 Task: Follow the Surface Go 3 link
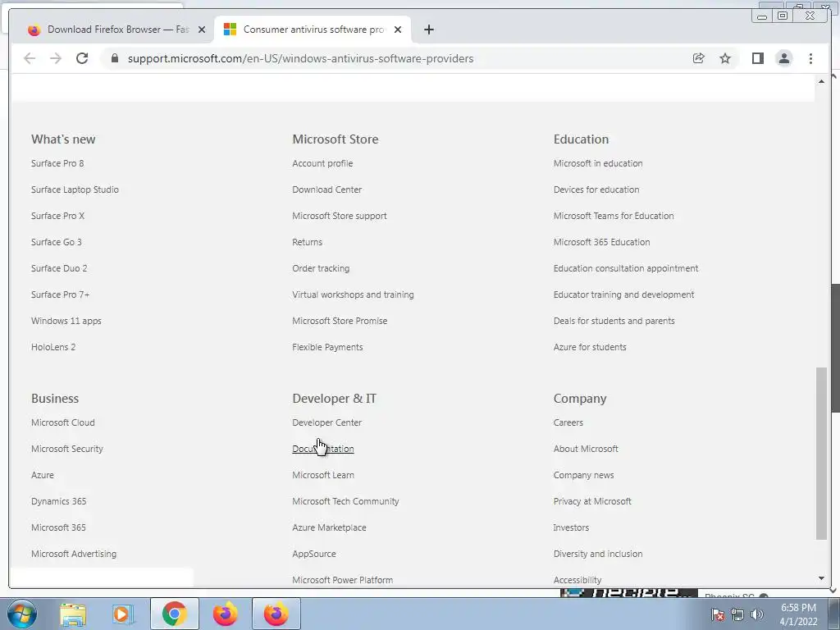click(57, 242)
